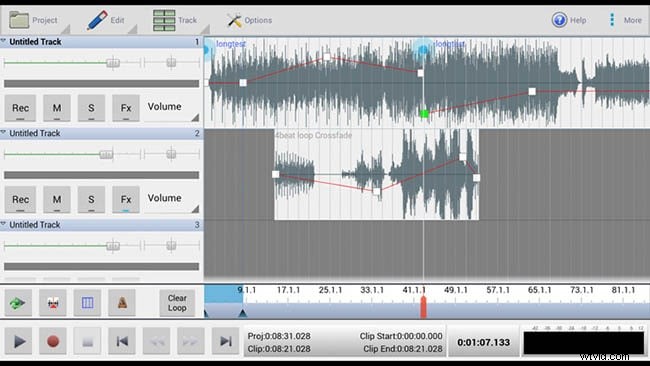Select track 2 Untitled Track name

click(x=35, y=133)
